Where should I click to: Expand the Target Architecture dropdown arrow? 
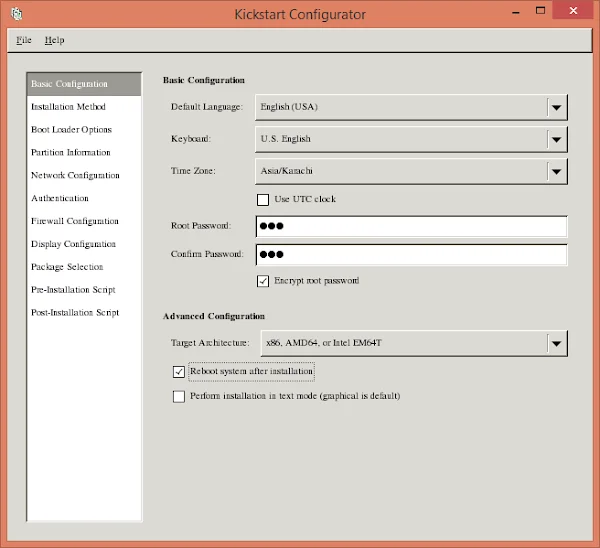point(557,344)
